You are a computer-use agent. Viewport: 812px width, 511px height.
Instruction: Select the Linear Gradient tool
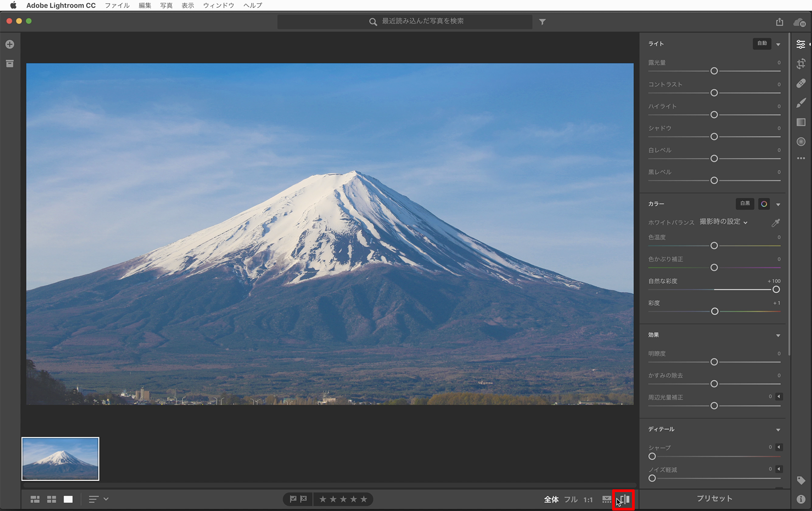(x=801, y=122)
